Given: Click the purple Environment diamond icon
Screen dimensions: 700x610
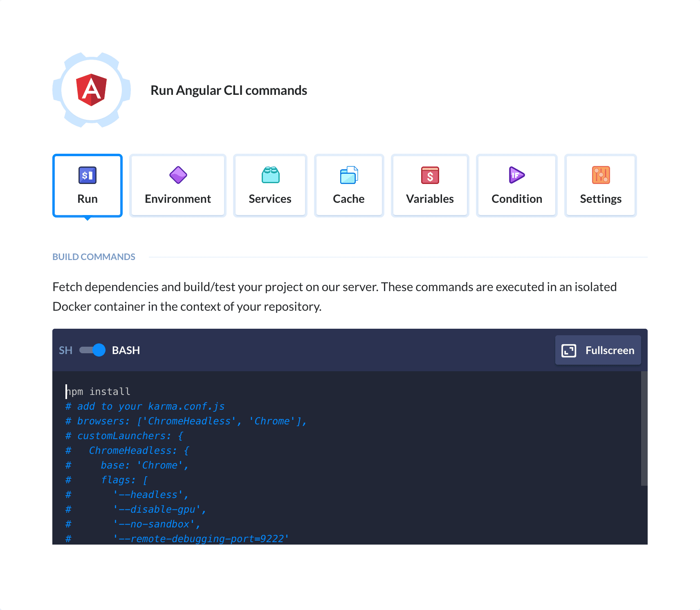Looking at the screenshot, I should [178, 175].
